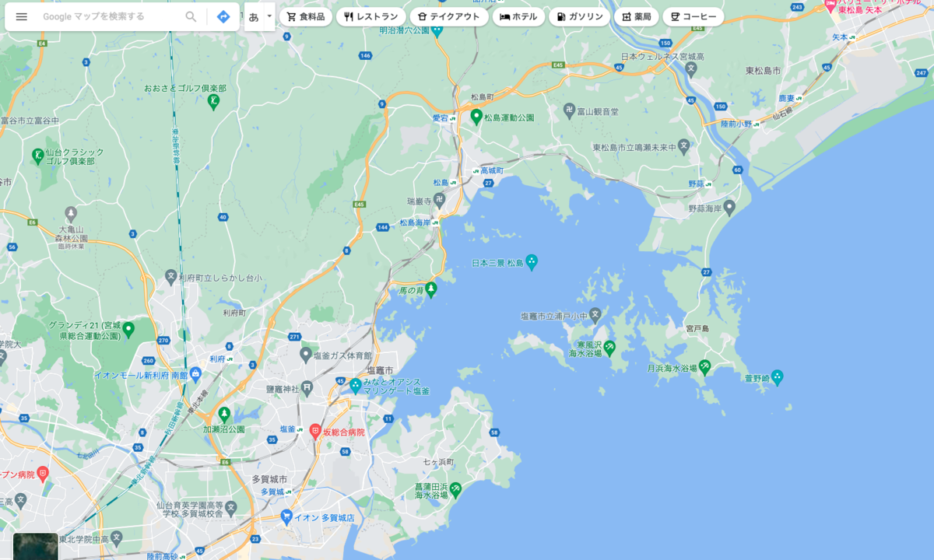Open the satellite layer thumbnail
Image resolution: width=934 pixels, height=560 pixels.
(35, 546)
